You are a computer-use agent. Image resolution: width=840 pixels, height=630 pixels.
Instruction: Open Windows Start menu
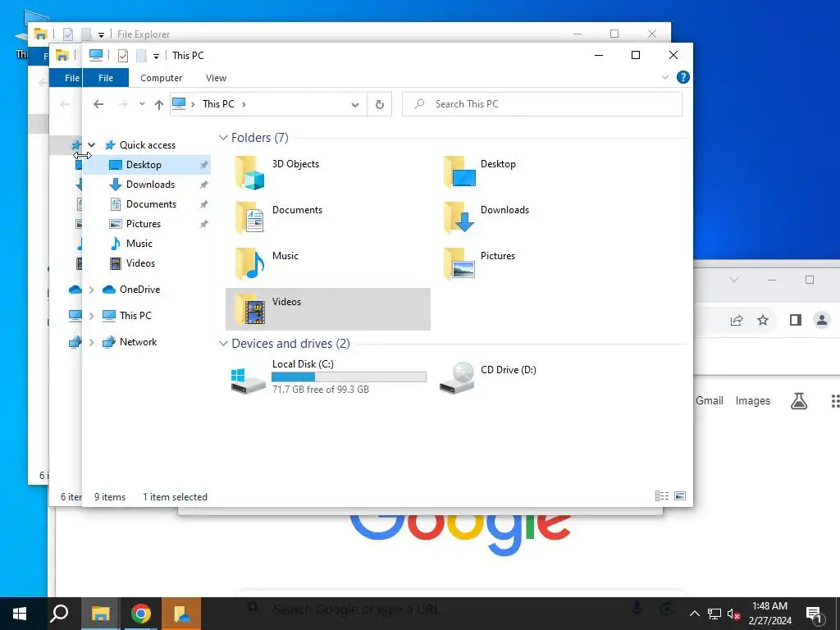tap(20, 614)
